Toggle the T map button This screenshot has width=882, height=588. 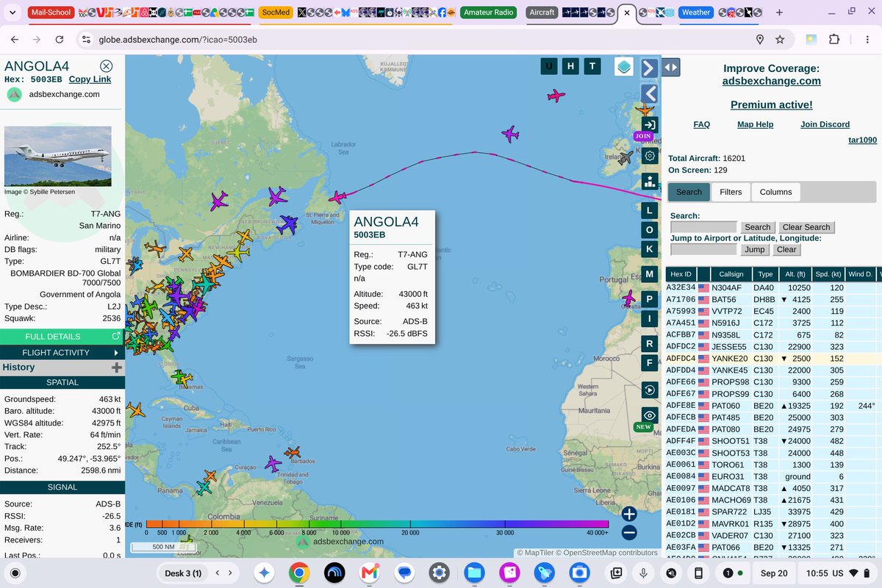(x=592, y=66)
